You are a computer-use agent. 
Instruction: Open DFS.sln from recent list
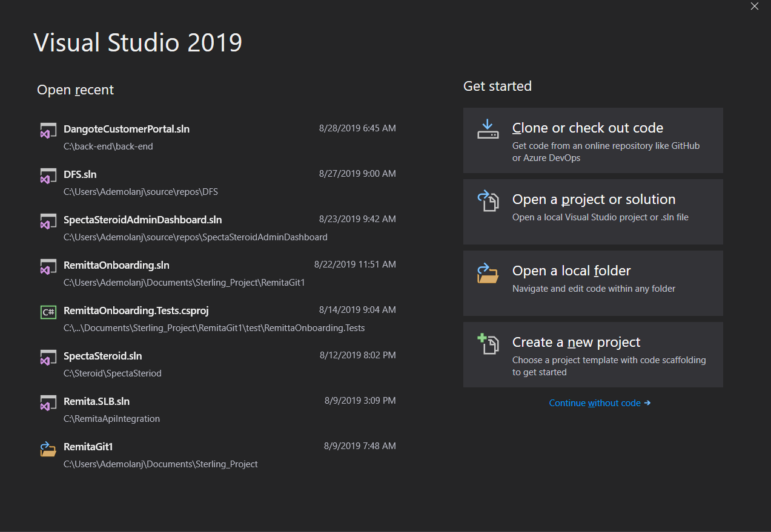[81, 174]
